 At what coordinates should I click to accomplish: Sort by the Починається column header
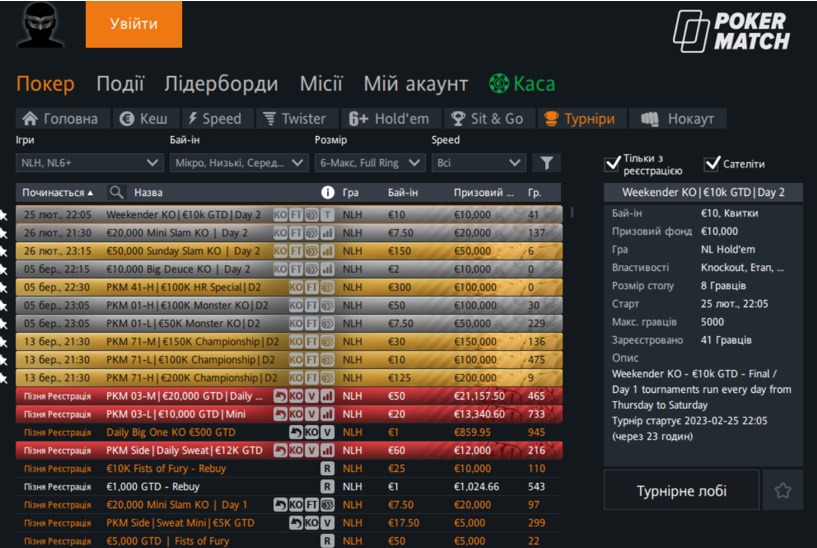point(59,192)
